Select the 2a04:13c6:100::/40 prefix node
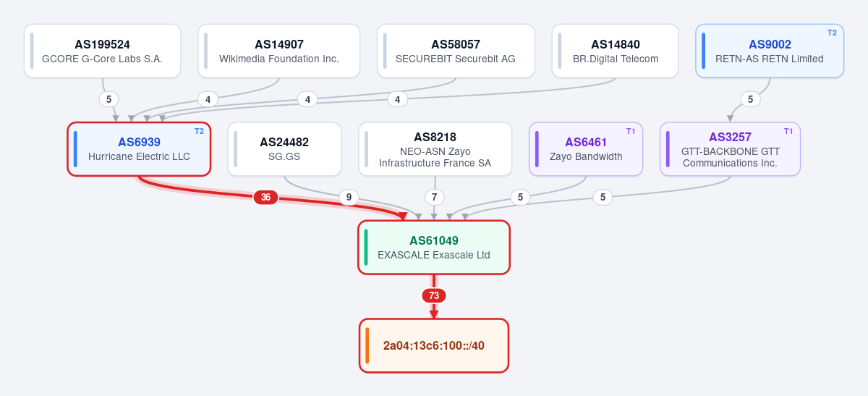This screenshot has width=868, height=396. [434, 346]
